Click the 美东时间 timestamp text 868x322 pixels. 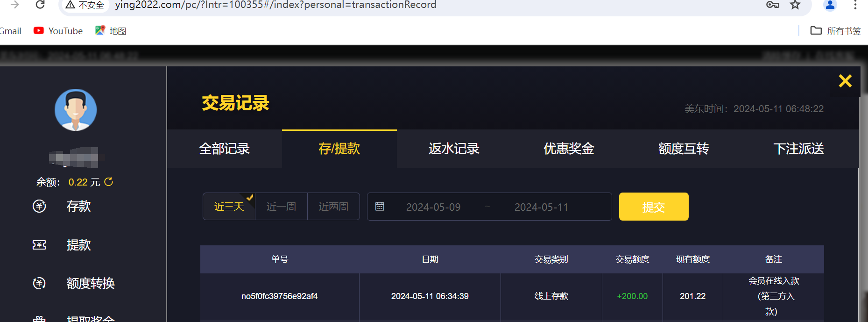(754, 109)
